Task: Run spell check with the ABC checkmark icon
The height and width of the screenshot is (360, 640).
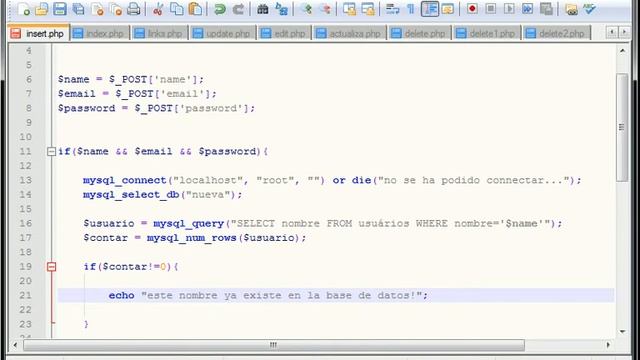Action: click(x=589, y=9)
